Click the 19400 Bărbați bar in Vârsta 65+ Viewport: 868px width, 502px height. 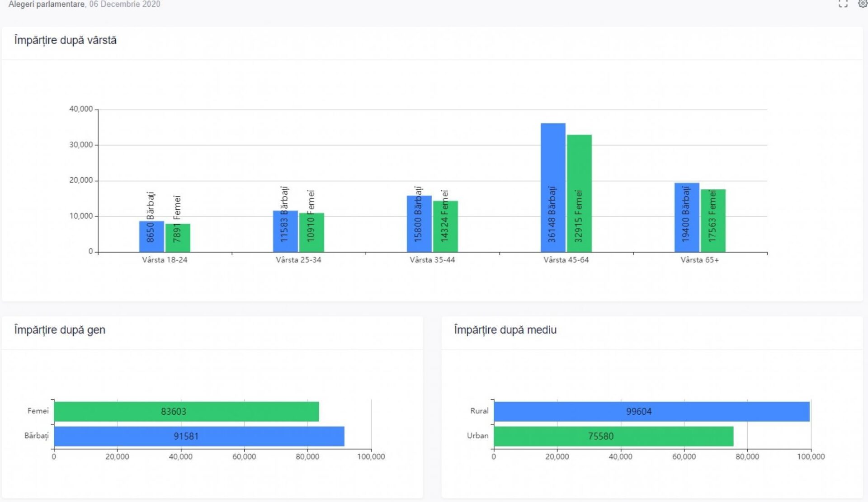point(686,217)
